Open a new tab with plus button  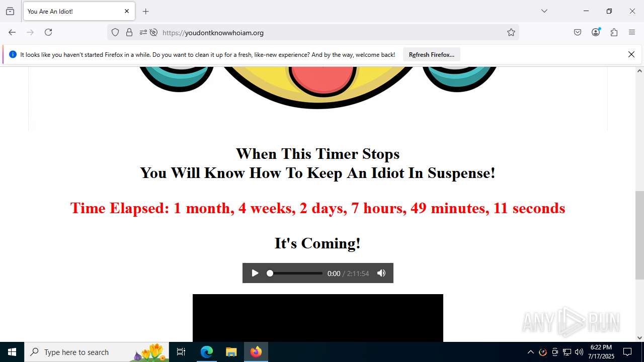coord(146,11)
